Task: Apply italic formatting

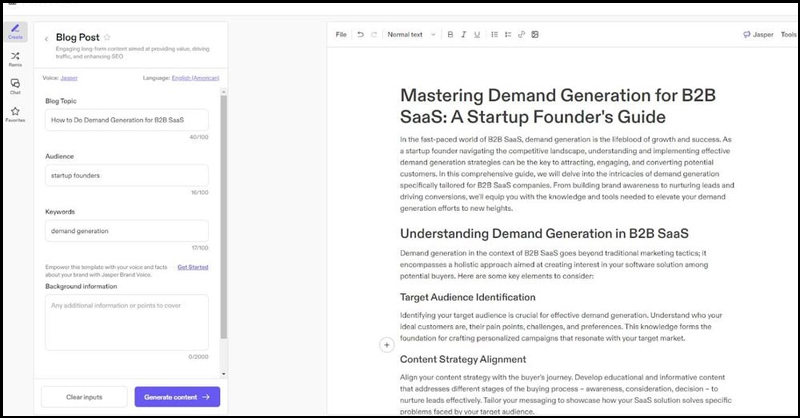Action: (x=463, y=35)
